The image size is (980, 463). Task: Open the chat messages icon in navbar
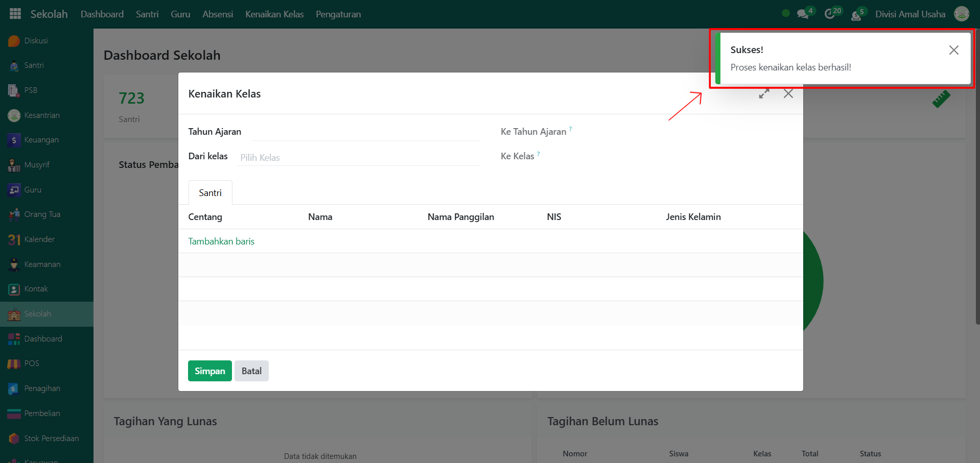coord(803,14)
